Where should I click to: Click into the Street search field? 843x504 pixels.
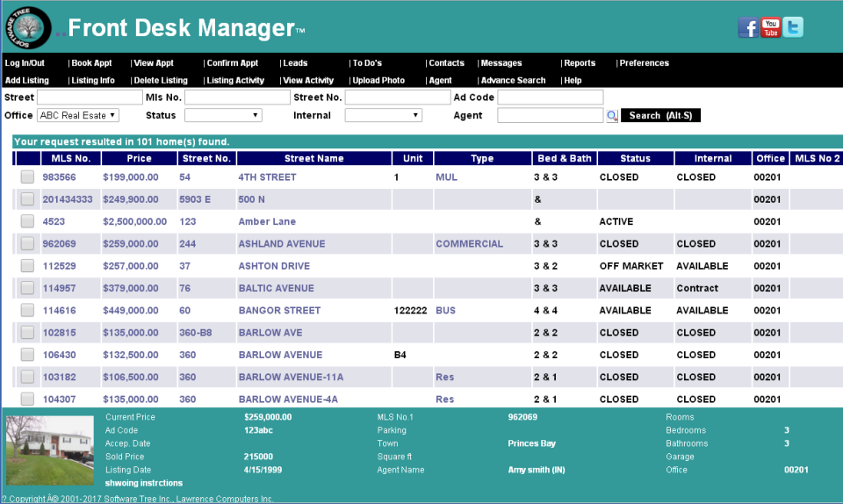pyautogui.click(x=90, y=97)
